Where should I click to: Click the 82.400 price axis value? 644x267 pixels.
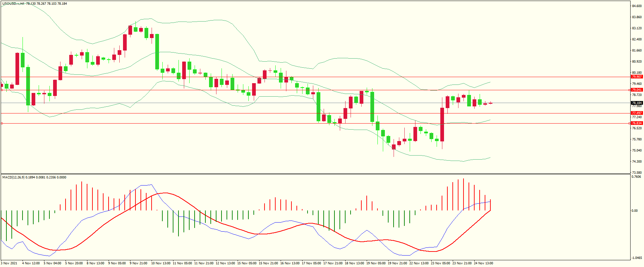coord(637,39)
